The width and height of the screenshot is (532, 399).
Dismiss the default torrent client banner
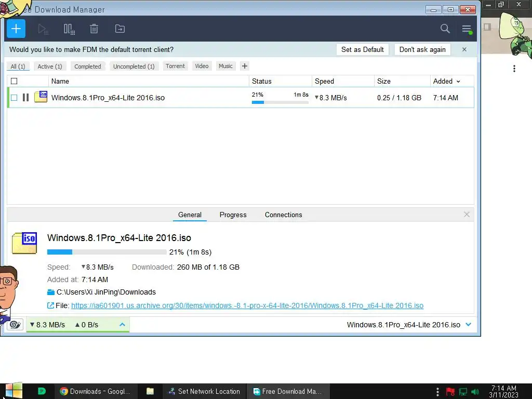click(464, 49)
